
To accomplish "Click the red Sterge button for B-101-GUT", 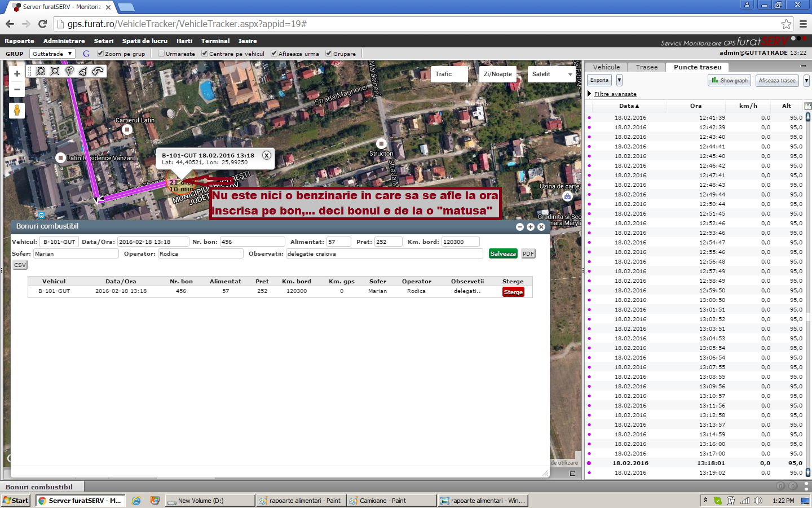I will [513, 292].
